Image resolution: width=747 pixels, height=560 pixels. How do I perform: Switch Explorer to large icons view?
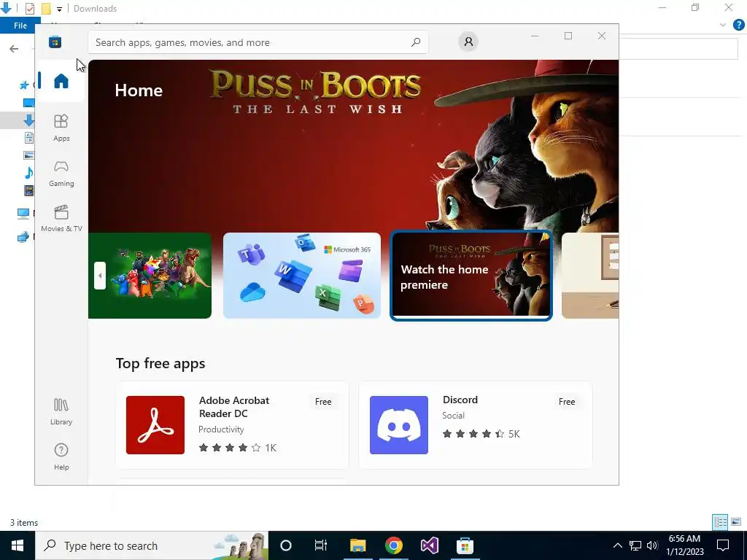pyautogui.click(x=736, y=522)
